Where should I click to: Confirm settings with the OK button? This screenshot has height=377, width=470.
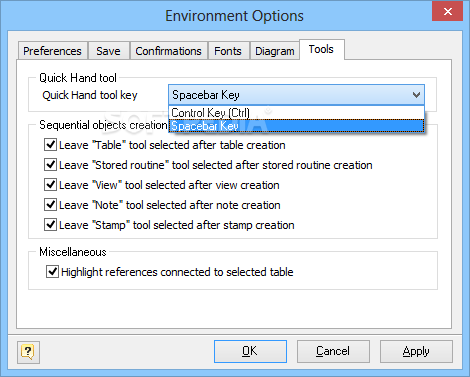tap(250, 351)
